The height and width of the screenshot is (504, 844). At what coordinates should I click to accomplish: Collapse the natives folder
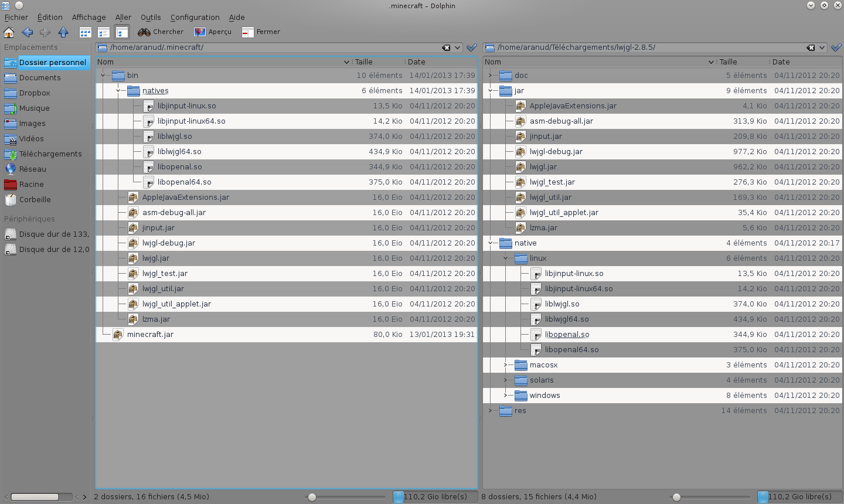pos(118,90)
